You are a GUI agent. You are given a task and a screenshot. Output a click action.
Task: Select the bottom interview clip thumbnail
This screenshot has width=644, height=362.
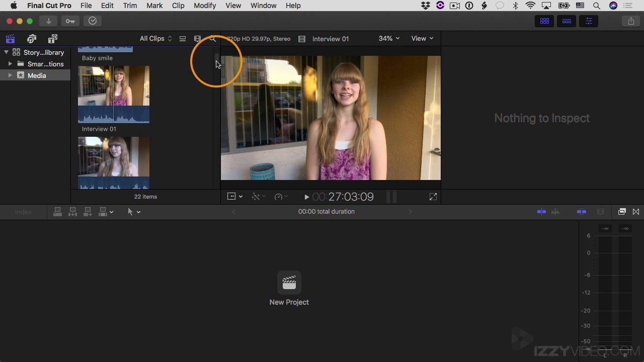114,163
